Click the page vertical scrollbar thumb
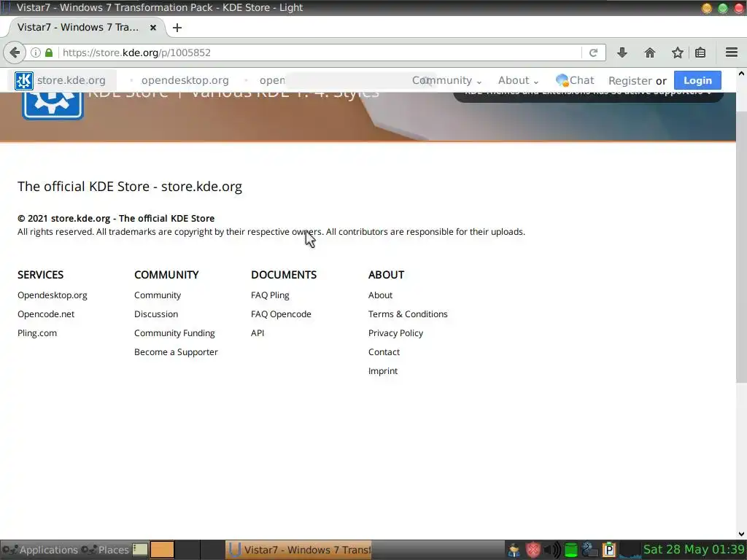The width and height of the screenshot is (747, 560). tap(741, 246)
